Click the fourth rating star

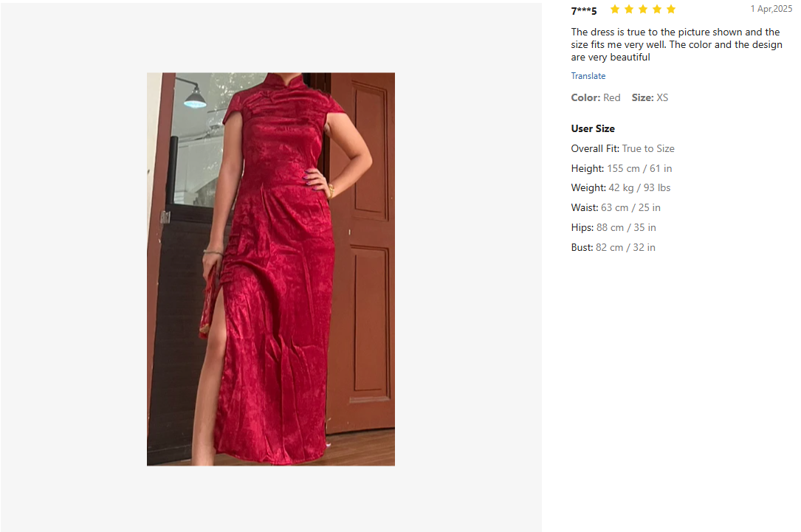tap(657, 9)
